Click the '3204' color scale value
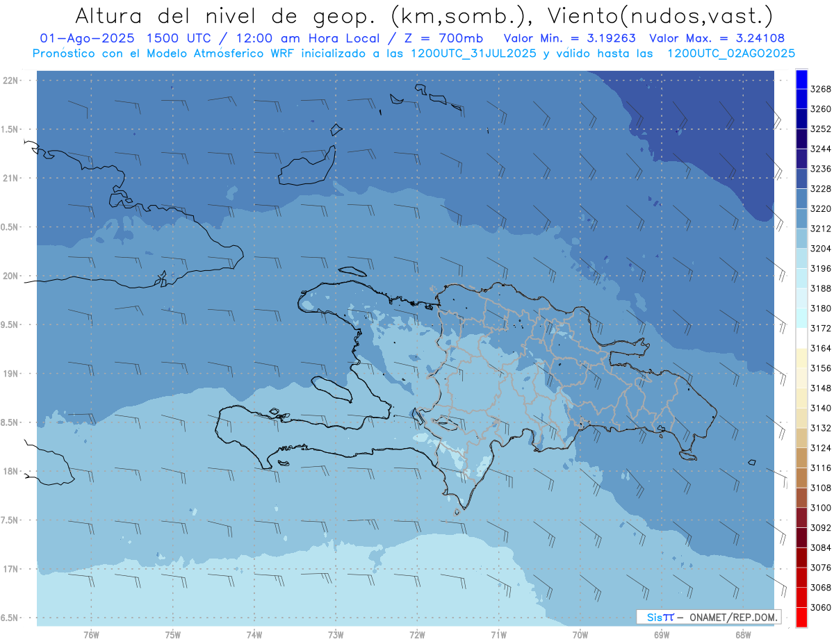 [x=821, y=249]
